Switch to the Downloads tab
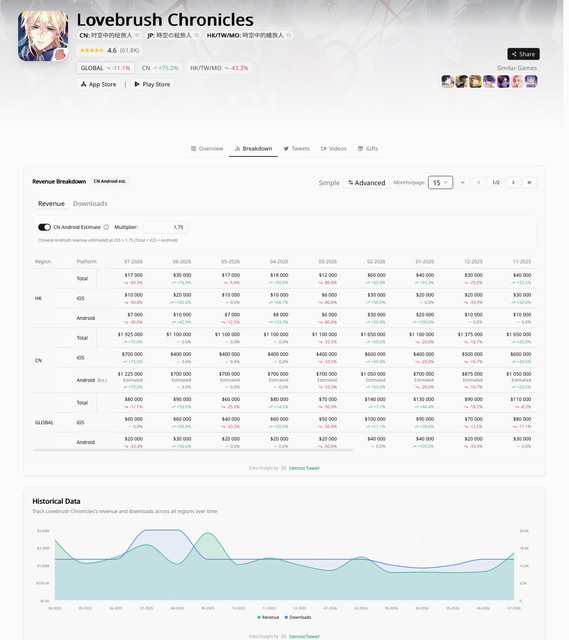The height and width of the screenshot is (640, 569). pyautogui.click(x=90, y=204)
